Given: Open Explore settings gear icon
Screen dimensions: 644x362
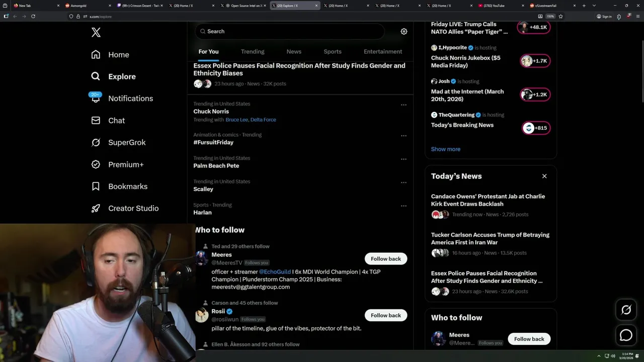Looking at the screenshot, I should click(x=404, y=31).
